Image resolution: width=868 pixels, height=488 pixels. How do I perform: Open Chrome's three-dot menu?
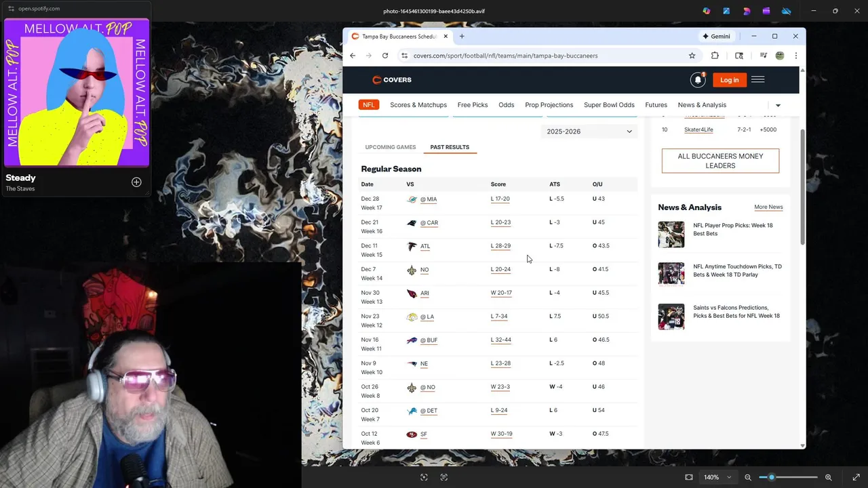pos(795,56)
